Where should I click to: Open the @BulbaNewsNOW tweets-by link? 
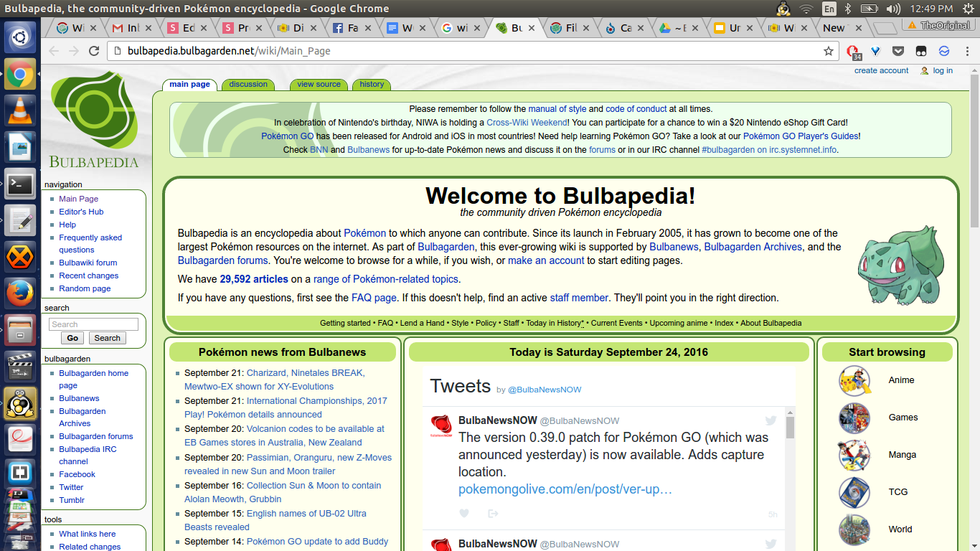coord(545,390)
